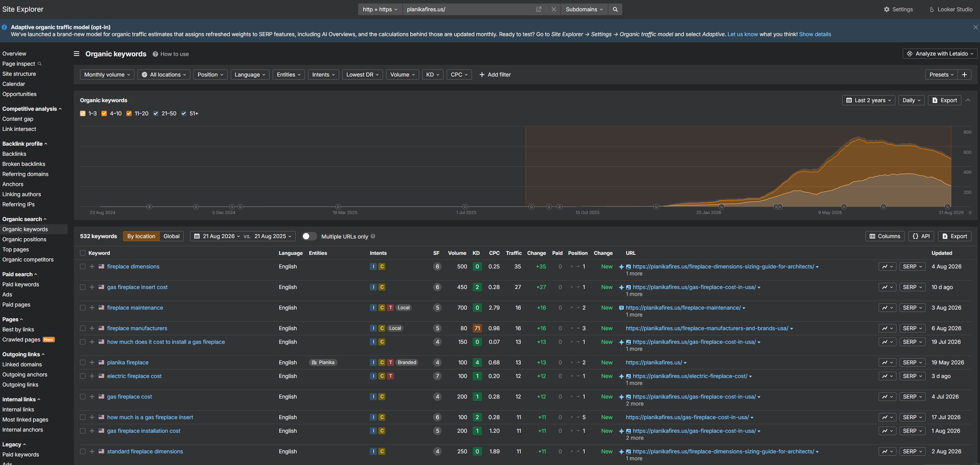Check the fireplace manufacturers row checkbox
This screenshot has width=980, height=465.
83,328
